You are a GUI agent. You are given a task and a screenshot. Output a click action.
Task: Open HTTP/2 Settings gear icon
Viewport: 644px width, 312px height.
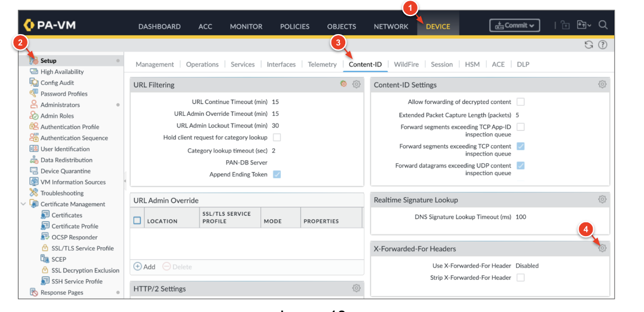tap(357, 289)
